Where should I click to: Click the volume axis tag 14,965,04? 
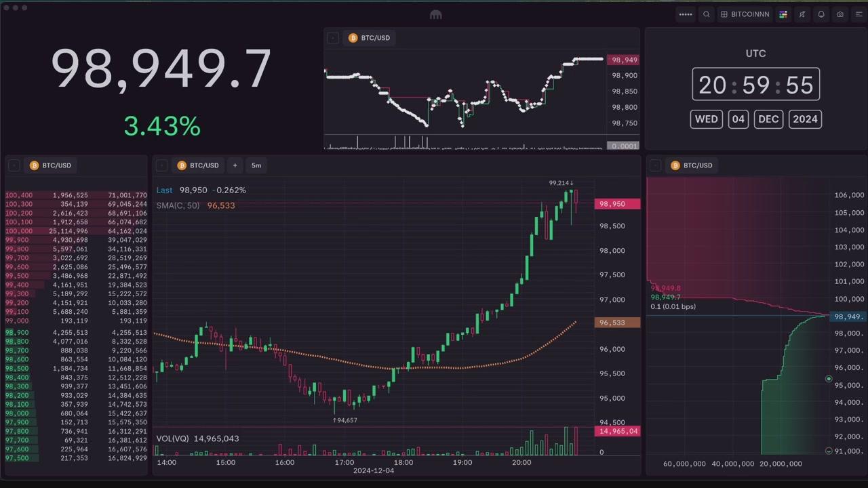617,431
